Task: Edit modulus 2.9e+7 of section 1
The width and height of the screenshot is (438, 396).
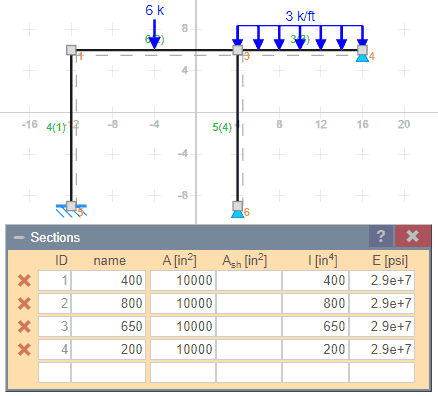Action: click(382, 280)
